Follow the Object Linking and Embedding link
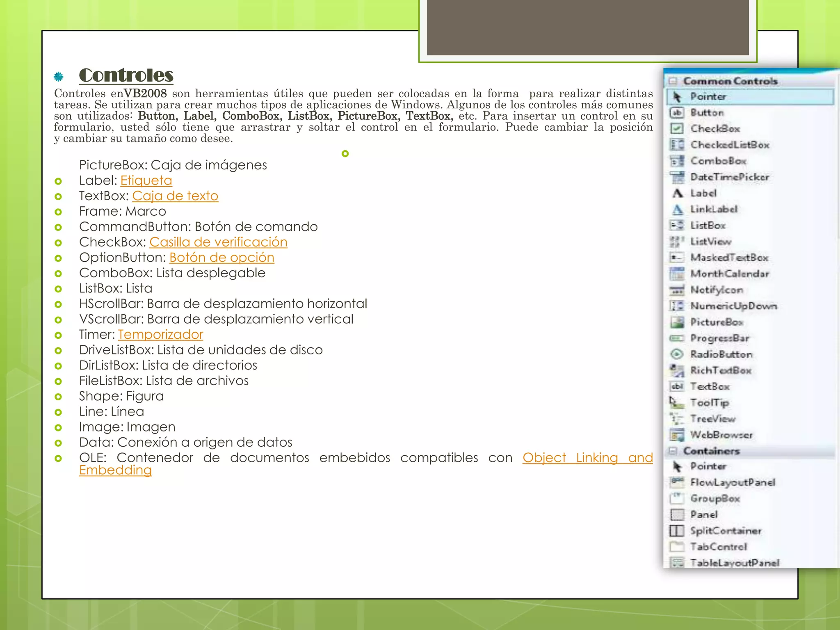 [587, 458]
